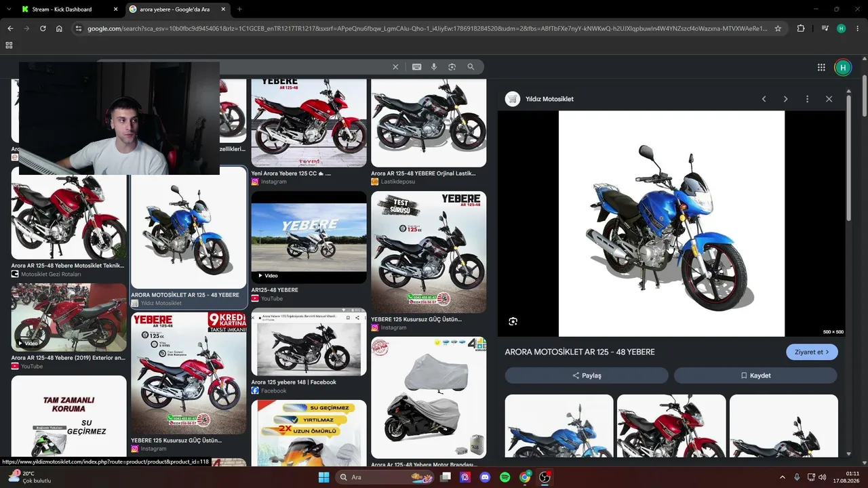
Task: Open the large blue motorcycle preview image
Action: pyautogui.click(x=671, y=224)
